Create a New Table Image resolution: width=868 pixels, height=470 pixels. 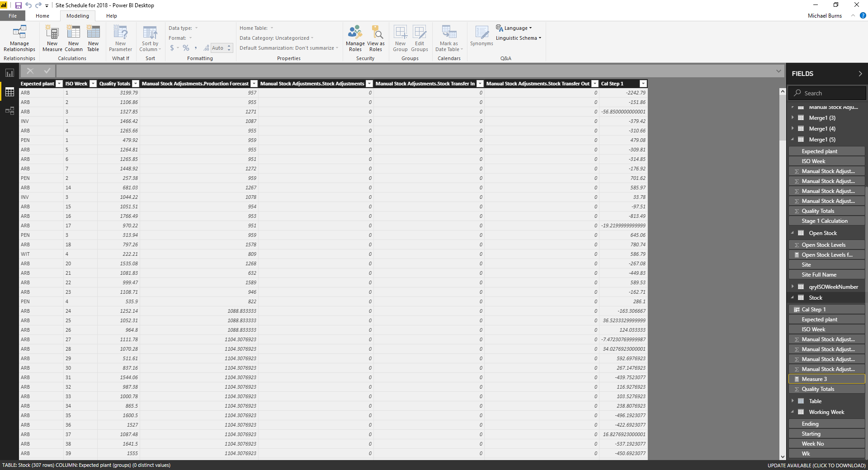93,39
